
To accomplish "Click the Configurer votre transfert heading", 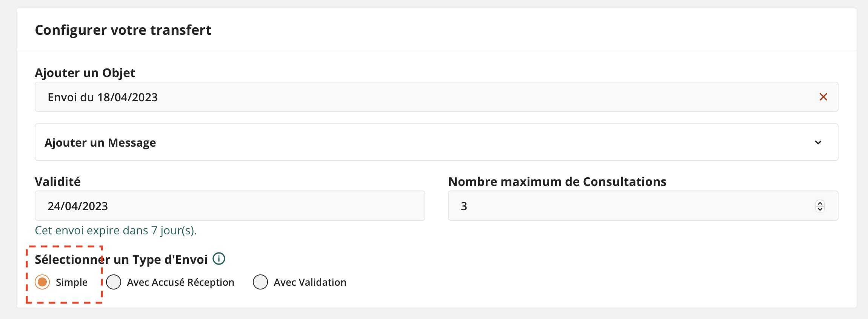I will point(123,30).
